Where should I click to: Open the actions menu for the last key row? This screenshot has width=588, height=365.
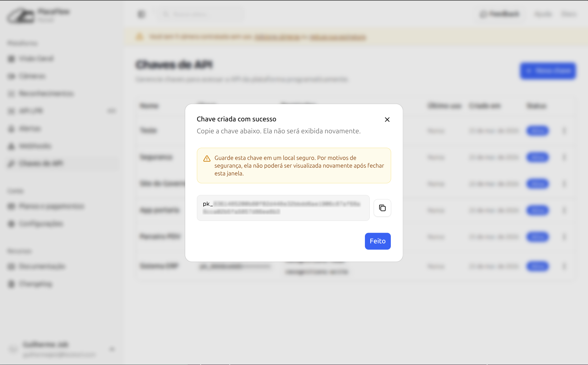564,266
